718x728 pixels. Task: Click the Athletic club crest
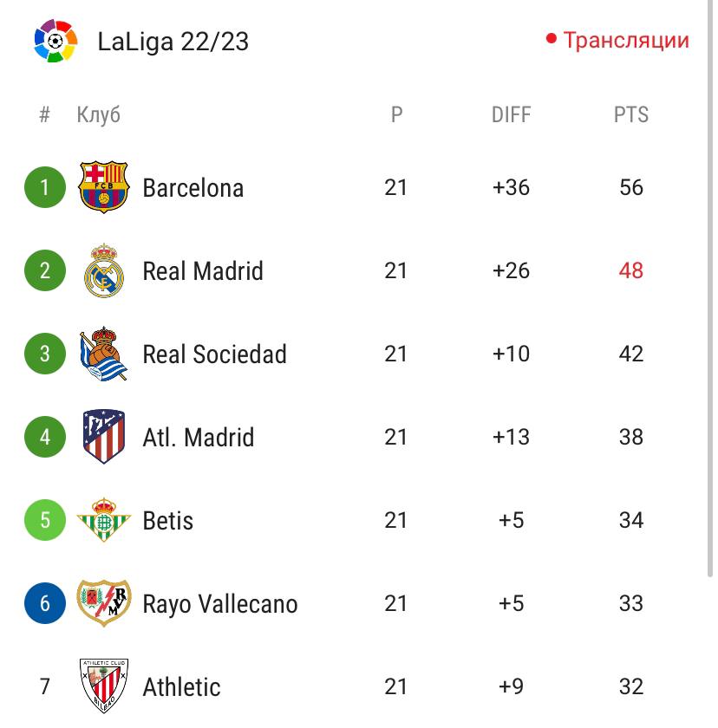click(104, 686)
